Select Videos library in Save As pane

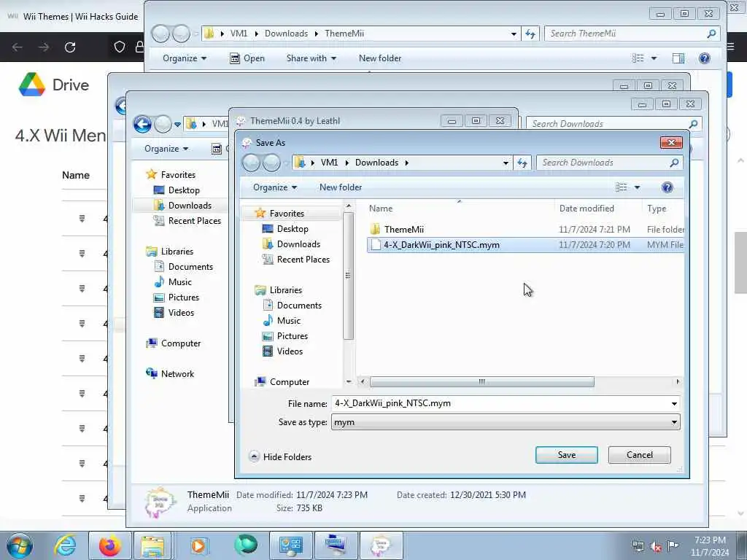290,351
